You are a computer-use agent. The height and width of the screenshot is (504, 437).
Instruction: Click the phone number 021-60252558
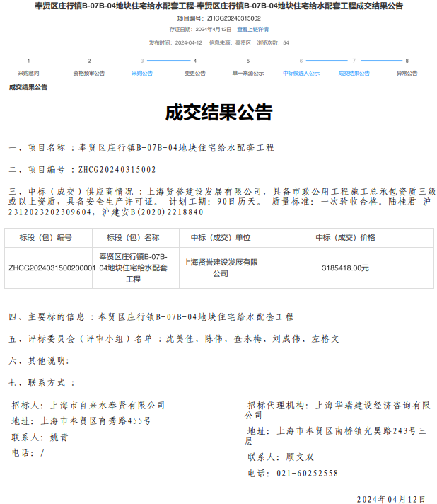tap(308, 473)
